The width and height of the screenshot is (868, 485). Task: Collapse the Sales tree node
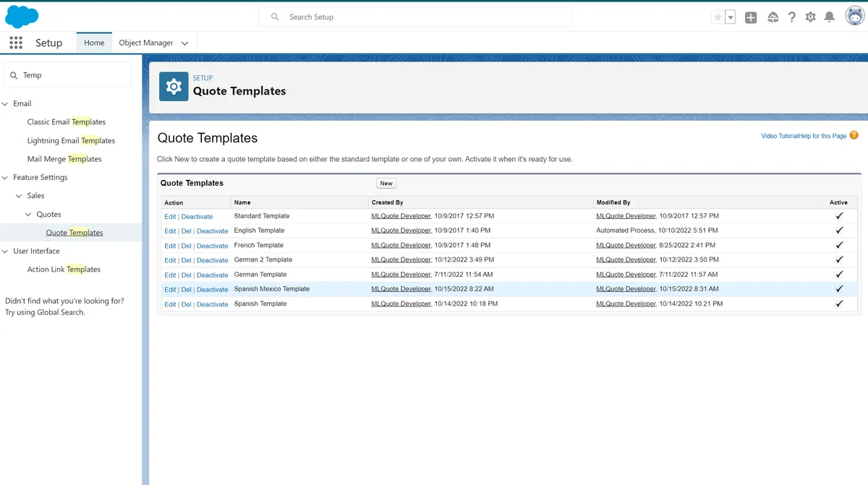pyautogui.click(x=20, y=196)
